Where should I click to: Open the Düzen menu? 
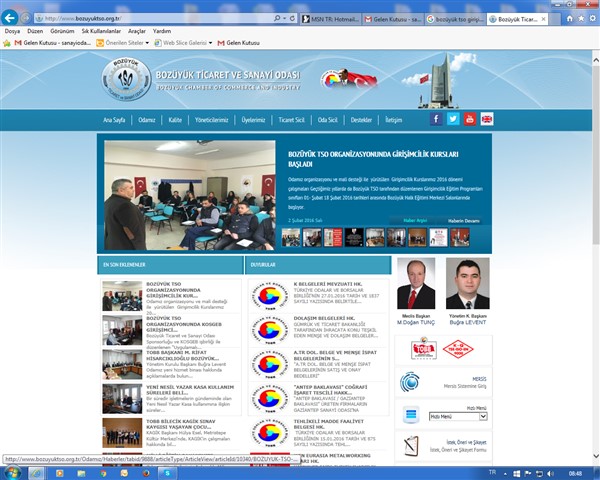[x=35, y=31]
